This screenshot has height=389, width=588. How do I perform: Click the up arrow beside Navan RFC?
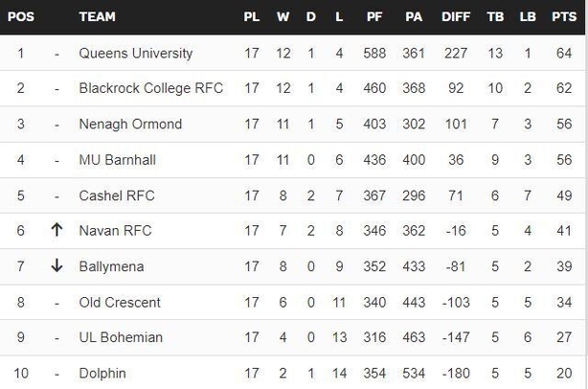(57, 230)
